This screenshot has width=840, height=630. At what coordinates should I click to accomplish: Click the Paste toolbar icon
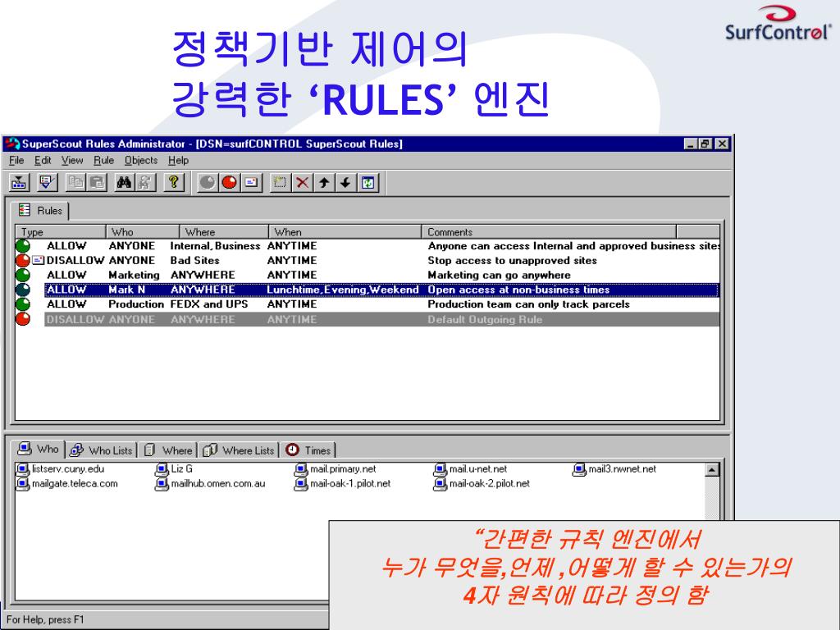[97, 183]
